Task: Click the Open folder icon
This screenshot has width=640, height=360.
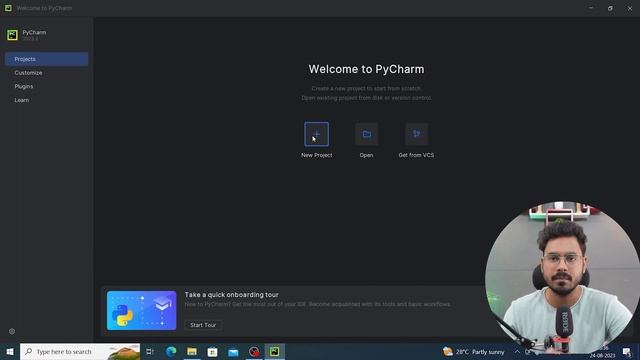Action: pyautogui.click(x=367, y=134)
